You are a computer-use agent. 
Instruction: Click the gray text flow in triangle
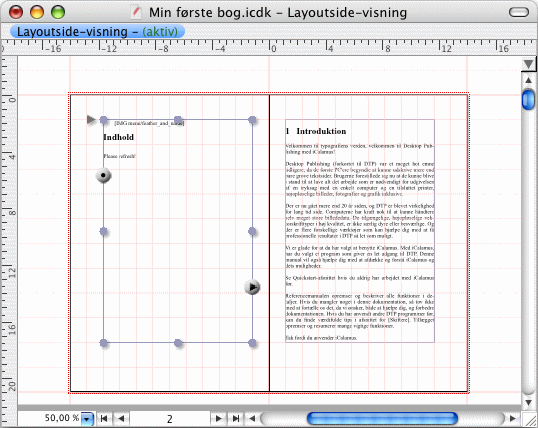[x=91, y=119]
